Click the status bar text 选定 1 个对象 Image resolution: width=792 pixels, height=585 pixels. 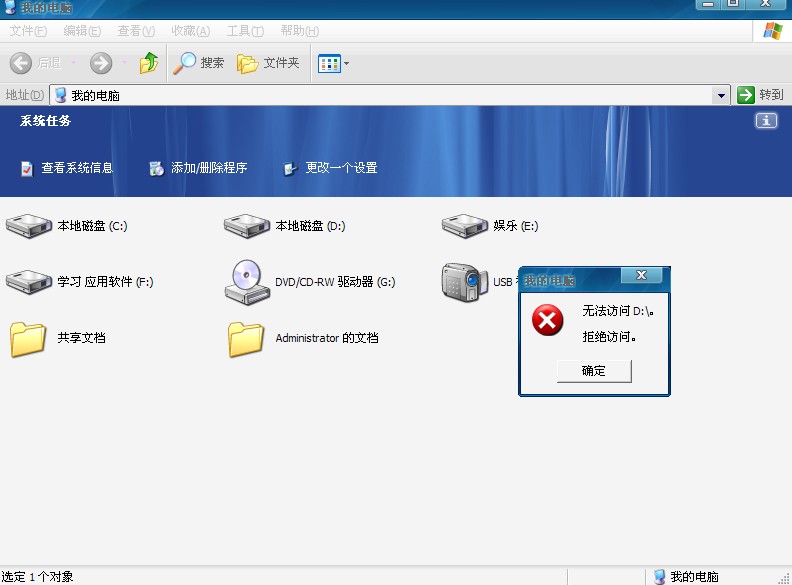click(37, 576)
